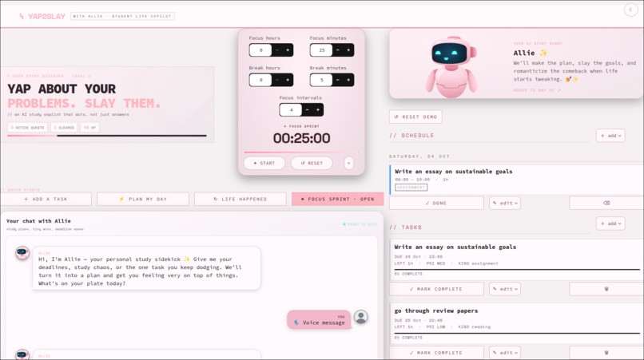Decrease Break minutes with minus button
This screenshot has height=360, width=644.
point(338,80)
